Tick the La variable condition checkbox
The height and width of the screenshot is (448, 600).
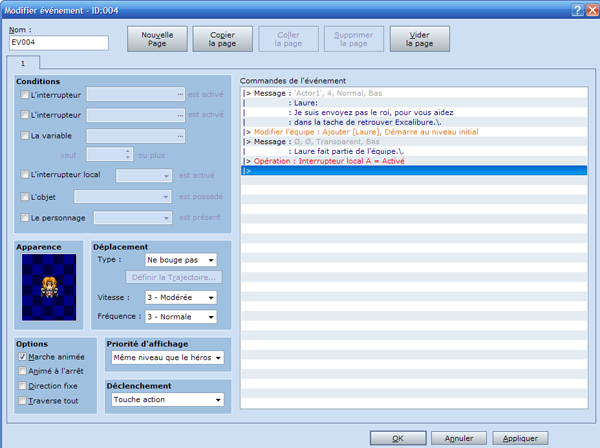[24, 135]
